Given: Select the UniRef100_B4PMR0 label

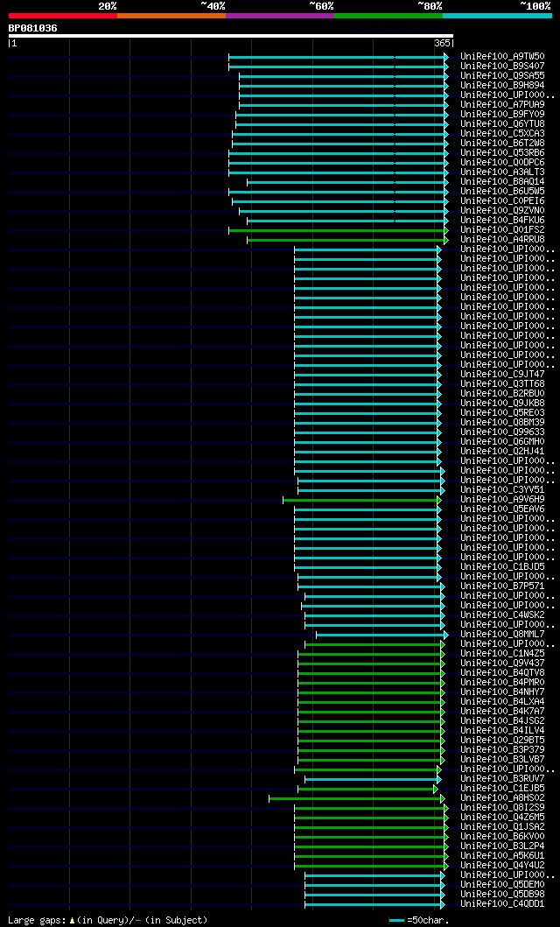Looking at the screenshot, I should click(503, 683).
